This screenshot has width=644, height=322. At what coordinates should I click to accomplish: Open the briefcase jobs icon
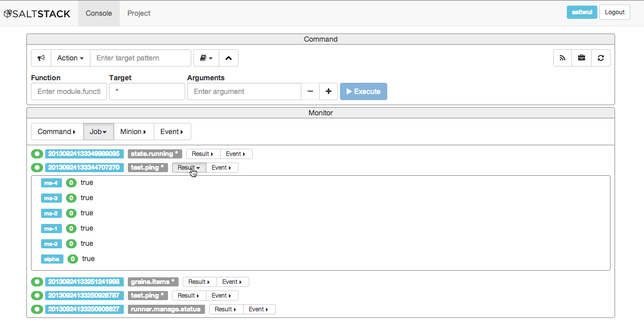[582, 57]
